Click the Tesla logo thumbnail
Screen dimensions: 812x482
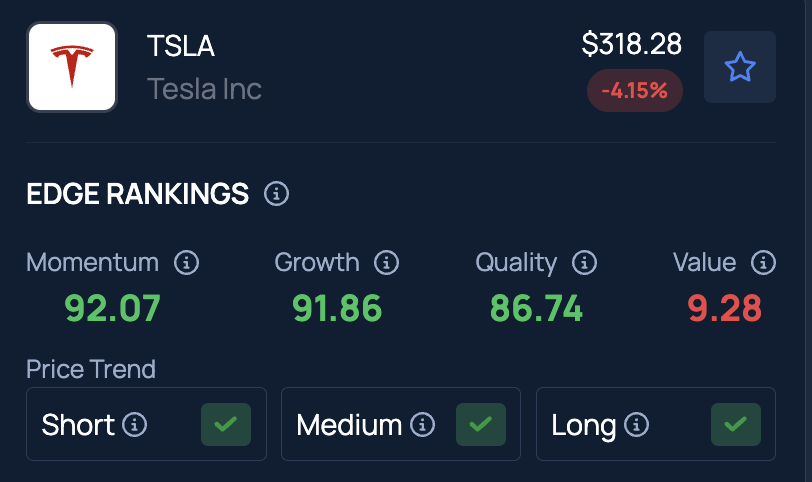click(72, 67)
